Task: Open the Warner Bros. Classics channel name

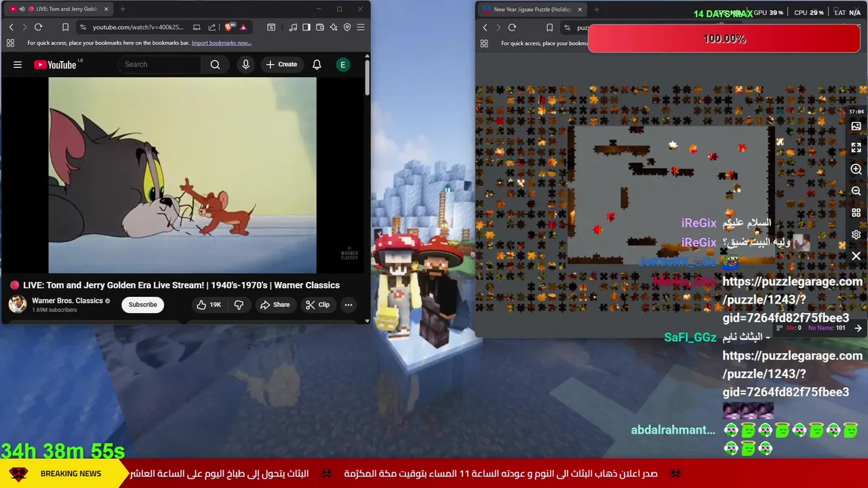Action: 67,301
